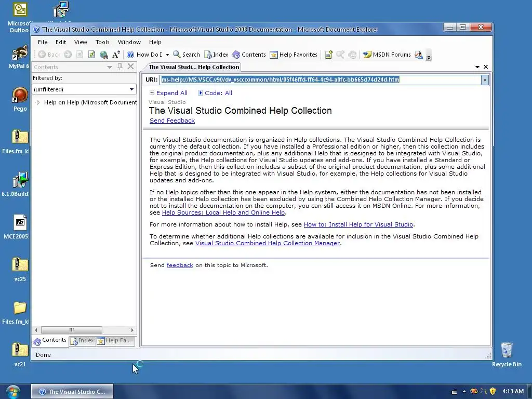Change font size with the A icon
The image size is (532, 399).
tap(116, 55)
